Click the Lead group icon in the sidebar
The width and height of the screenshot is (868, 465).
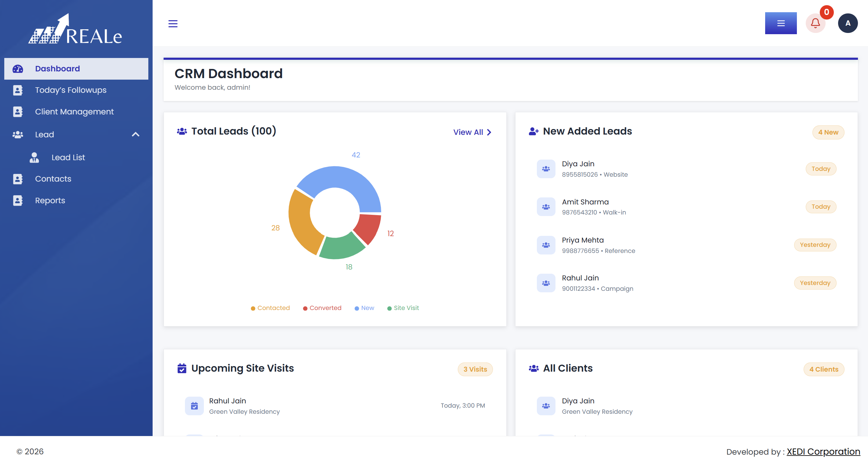click(x=17, y=135)
